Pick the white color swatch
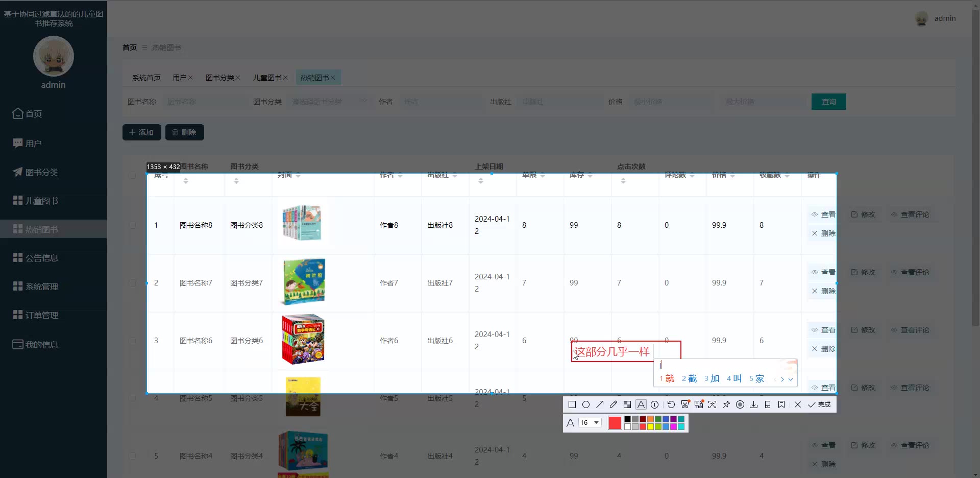This screenshot has height=478, width=980. point(628,427)
